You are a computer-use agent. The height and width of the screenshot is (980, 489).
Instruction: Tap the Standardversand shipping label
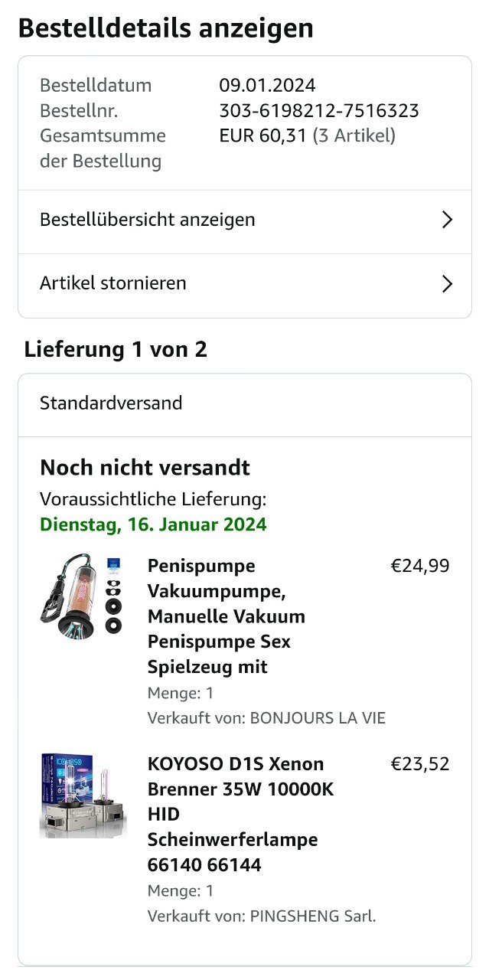[x=111, y=403]
